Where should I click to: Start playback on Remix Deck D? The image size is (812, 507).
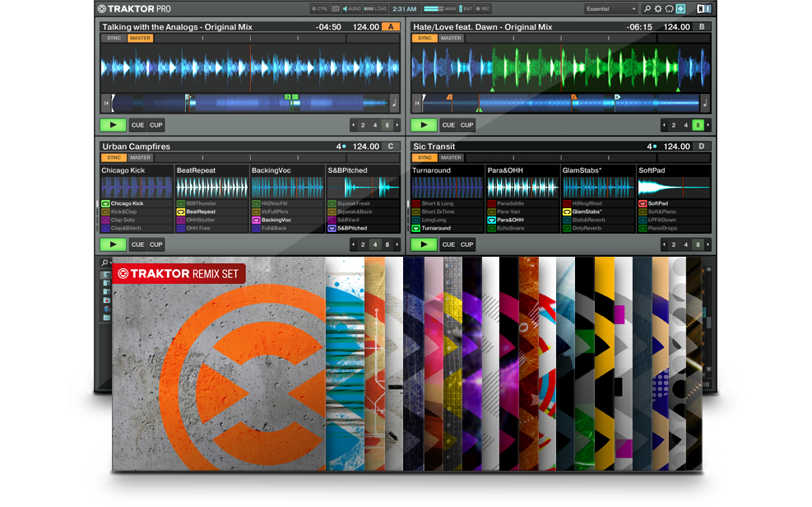(424, 244)
